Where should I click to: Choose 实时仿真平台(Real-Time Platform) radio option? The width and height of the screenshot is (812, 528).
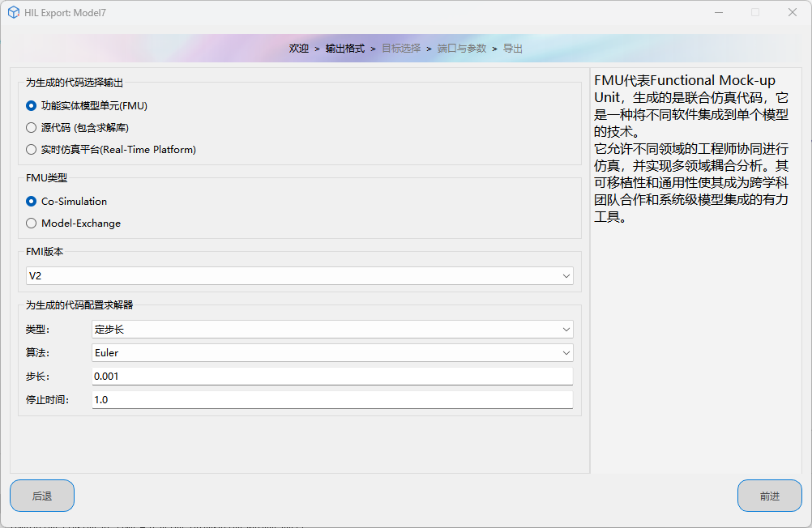point(111,150)
